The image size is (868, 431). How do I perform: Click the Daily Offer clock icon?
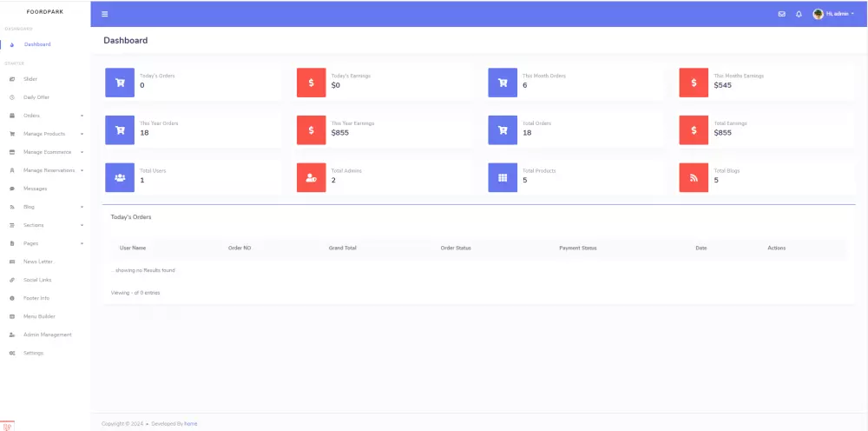(11, 97)
